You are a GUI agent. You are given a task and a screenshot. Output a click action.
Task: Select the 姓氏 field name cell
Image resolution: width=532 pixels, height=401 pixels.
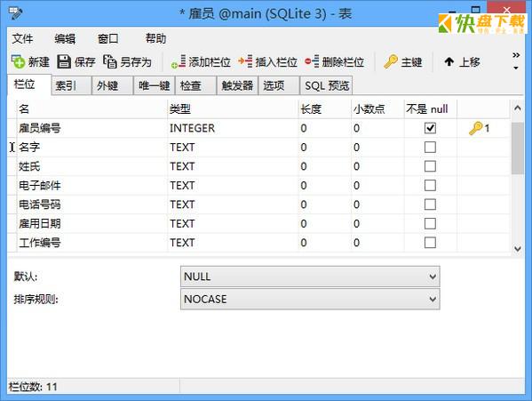coord(92,166)
